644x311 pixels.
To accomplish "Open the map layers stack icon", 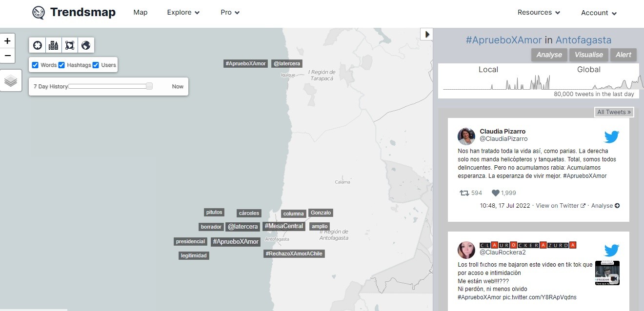I will tap(11, 80).
